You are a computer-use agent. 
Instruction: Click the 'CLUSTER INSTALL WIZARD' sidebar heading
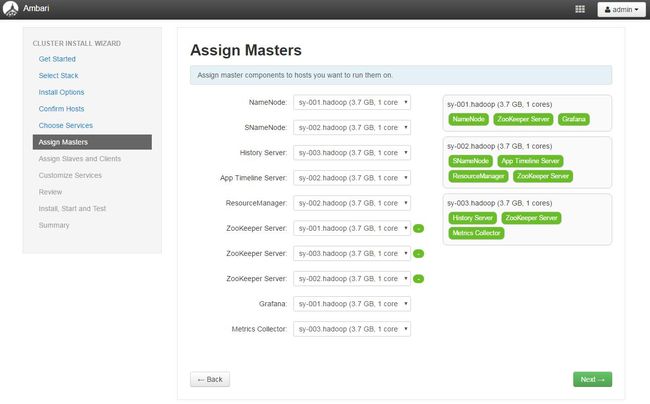tap(77, 44)
